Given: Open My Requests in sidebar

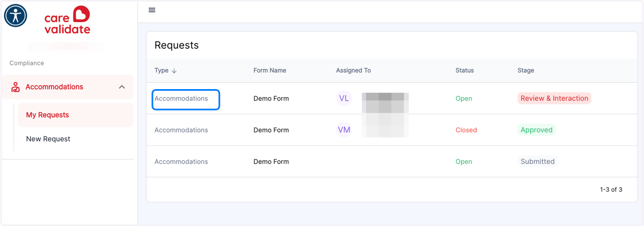Looking at the screenshot, I should point(76,115).
